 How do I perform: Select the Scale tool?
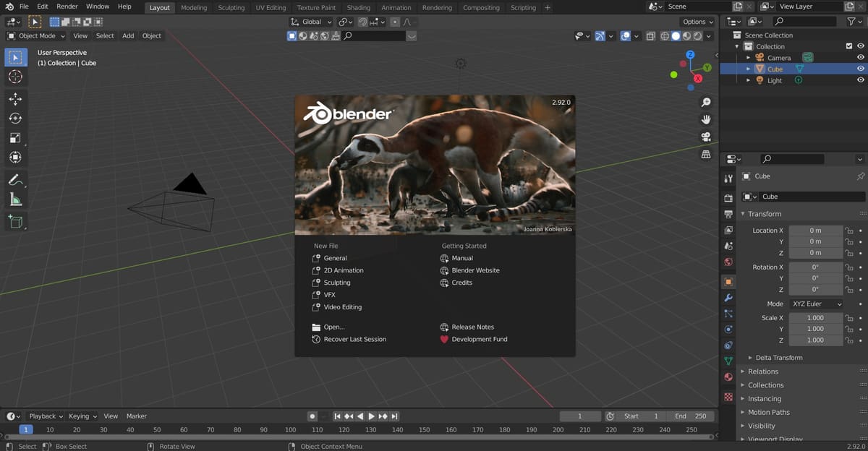15,138
